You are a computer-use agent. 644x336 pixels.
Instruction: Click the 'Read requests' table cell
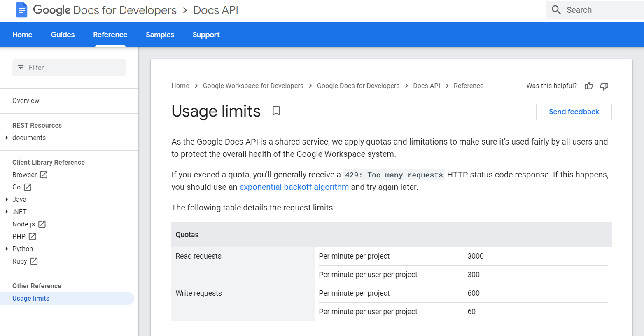243,265
